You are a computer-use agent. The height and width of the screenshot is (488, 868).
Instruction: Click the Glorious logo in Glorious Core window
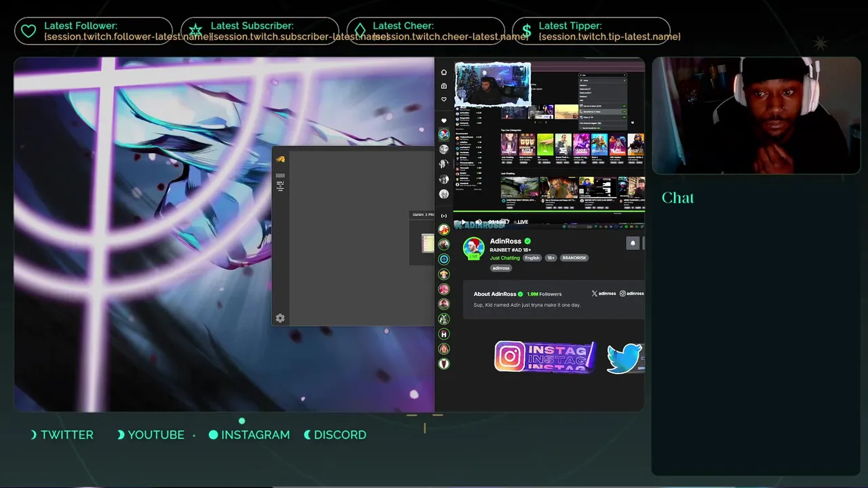[x=280, y=159]
